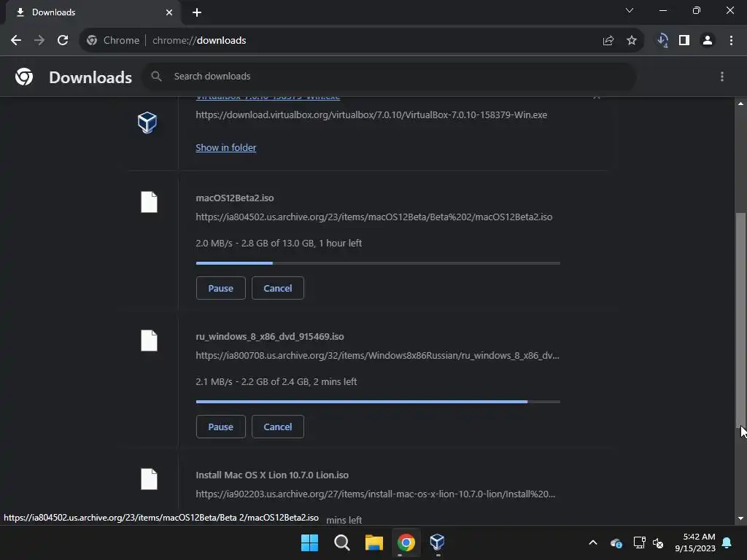Select the Downloads tab

(x=94, y=12)
